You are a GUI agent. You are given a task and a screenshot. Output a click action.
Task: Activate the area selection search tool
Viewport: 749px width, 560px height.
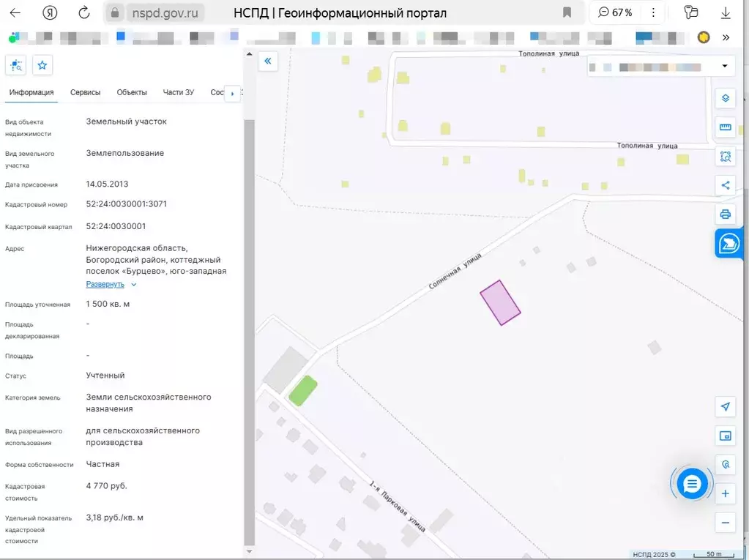pos(725,156)
